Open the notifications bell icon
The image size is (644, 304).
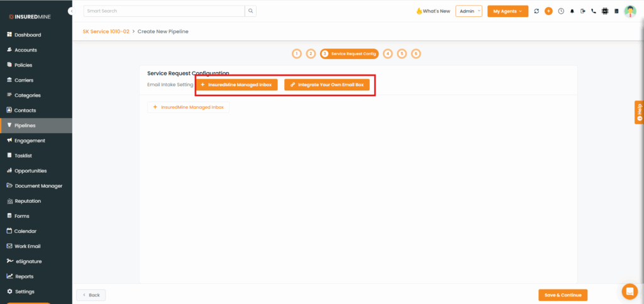pyautogui.click(x=572, y=11)
